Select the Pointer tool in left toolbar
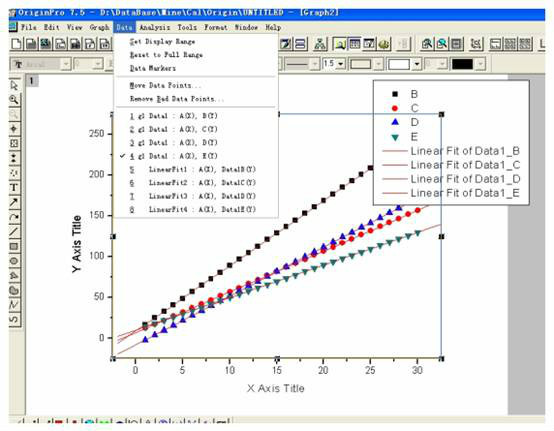 (14, 85)
